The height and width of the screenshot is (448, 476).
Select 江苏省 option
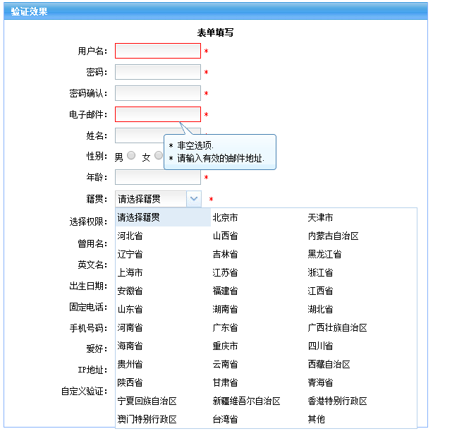pos(225,272)
